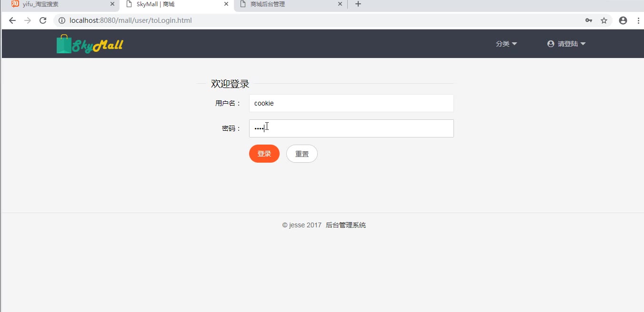The image size is (644, 312).
Task: Click into the 密码 password field
Action: [x=351, y=128]
